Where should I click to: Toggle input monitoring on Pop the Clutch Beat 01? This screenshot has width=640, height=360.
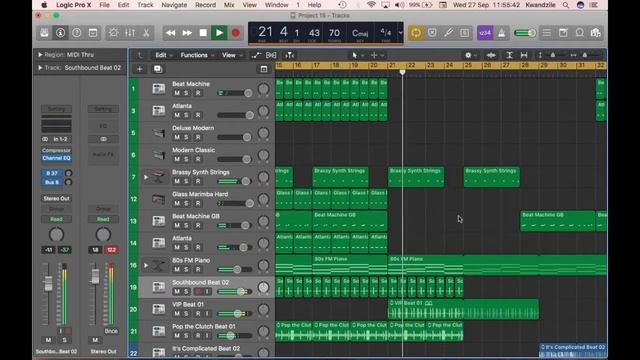[207, 336]
